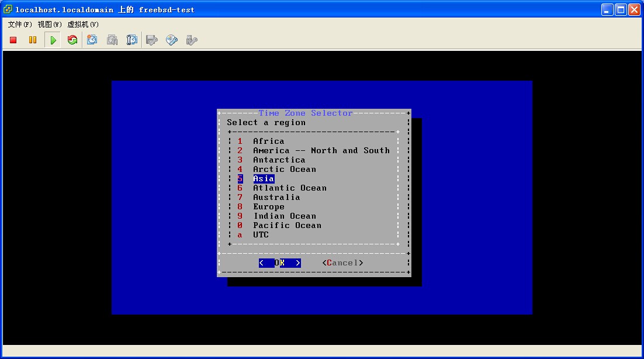Open the snapshot manager icon
Image resolution: width=644 pixels, height=359 pixels.
[x=132, y=40]
